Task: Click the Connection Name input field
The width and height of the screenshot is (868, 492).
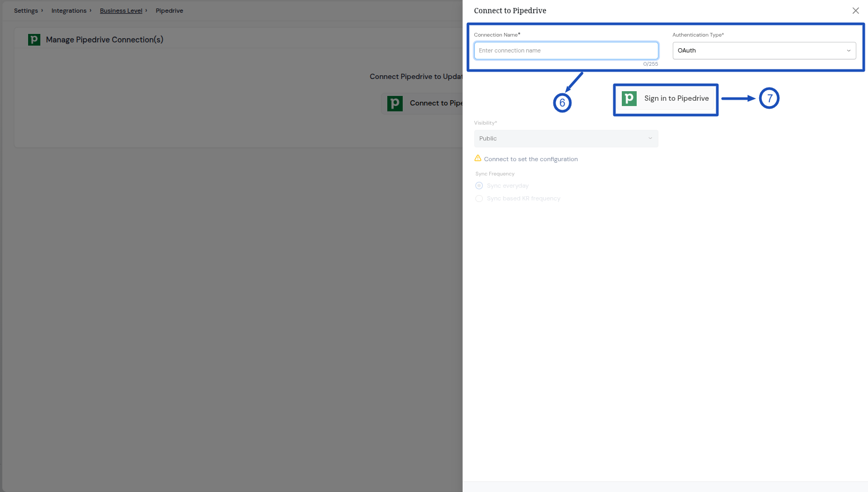Action: click(566, 50)
